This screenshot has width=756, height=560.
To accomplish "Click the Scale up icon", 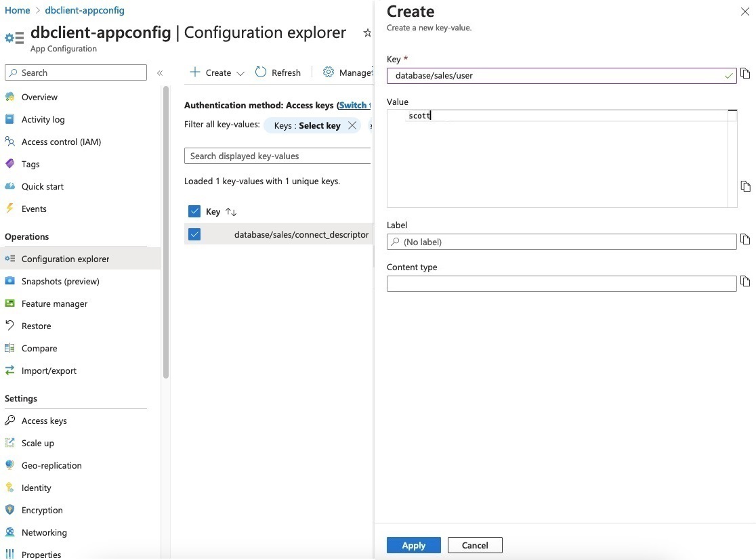I will [9, 442].
